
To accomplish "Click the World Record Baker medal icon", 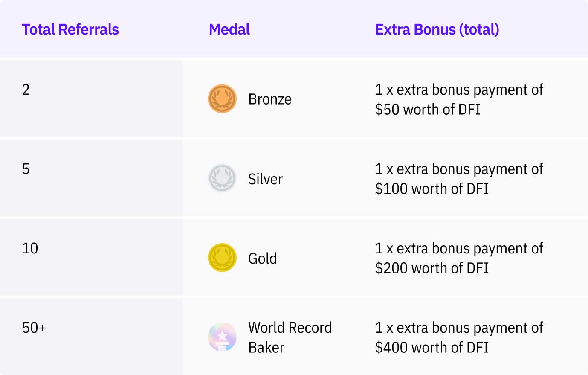I will (222, 337).
